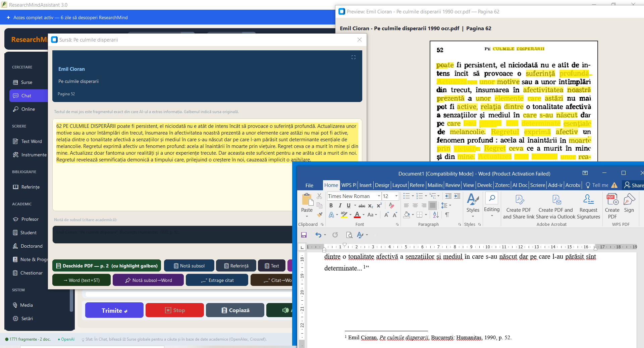Open the Change Case Aa dropdown
Viewport: 644px width, 348px height.
tap(372, 215)
